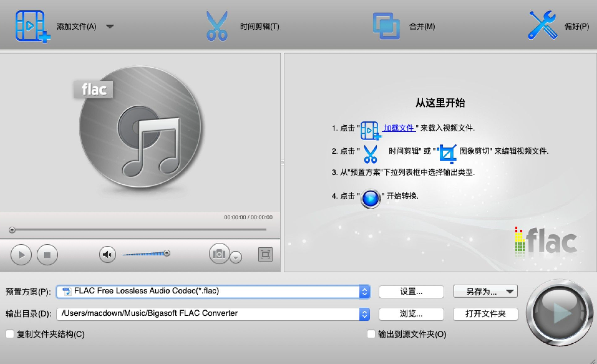Click the 打开文件夹 button
Viewport: 597px width, 364px height.
[485, 314]
